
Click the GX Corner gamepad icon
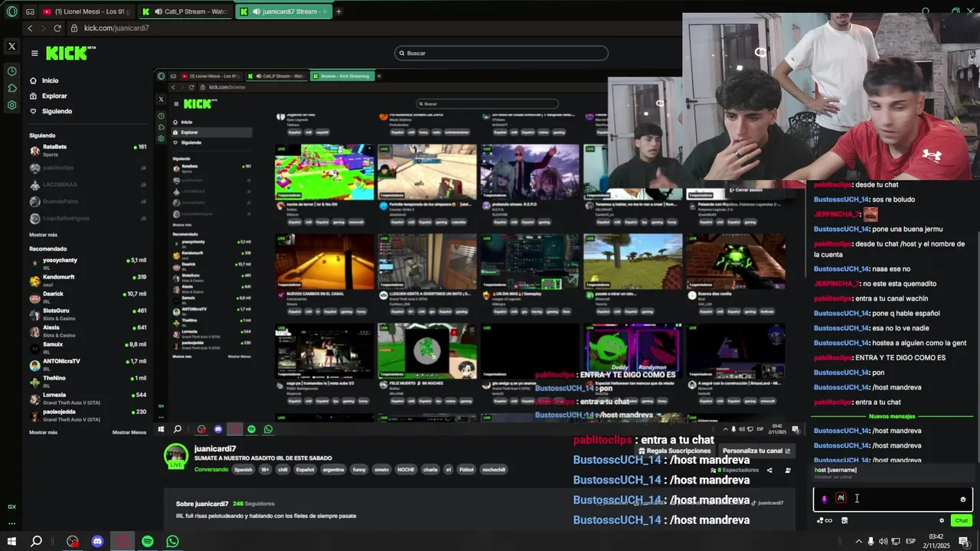pyautogui.click(x=30, y=11)
